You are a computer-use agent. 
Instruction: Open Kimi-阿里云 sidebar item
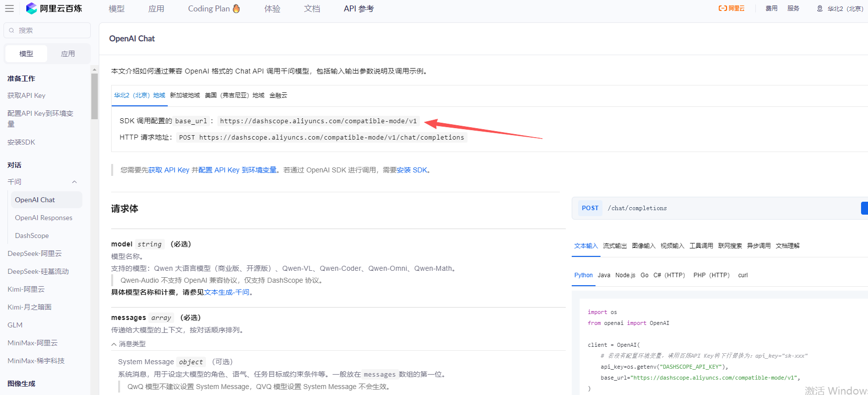26,289
